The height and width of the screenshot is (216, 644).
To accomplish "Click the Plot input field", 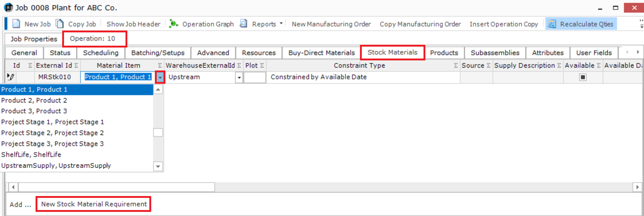I will (x=254, y=77).
